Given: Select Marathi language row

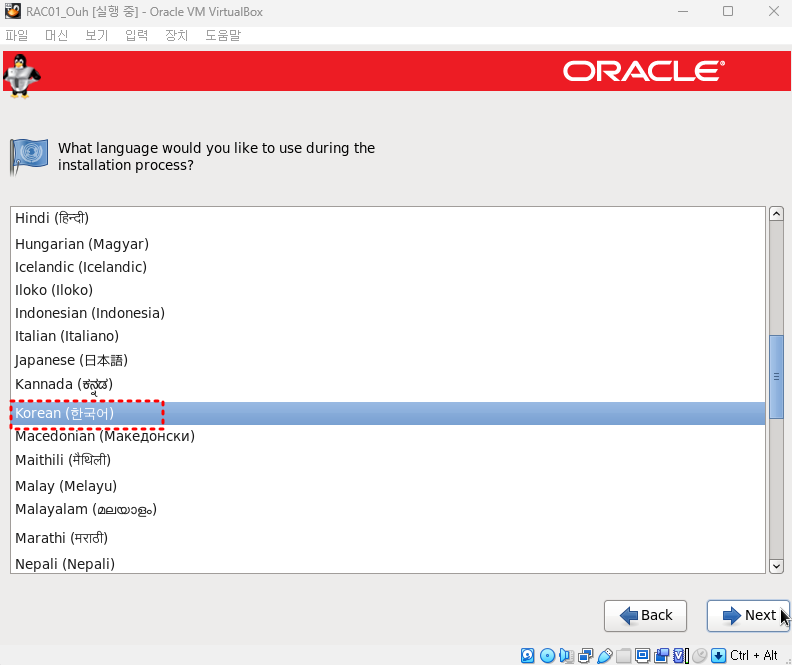Looking at the screenshot, I should (x=388, y=538).
